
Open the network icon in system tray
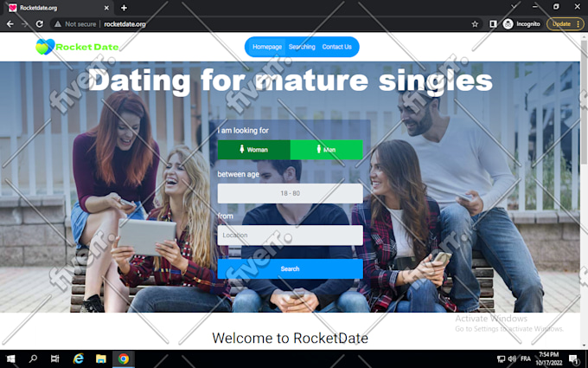point(501,359)
